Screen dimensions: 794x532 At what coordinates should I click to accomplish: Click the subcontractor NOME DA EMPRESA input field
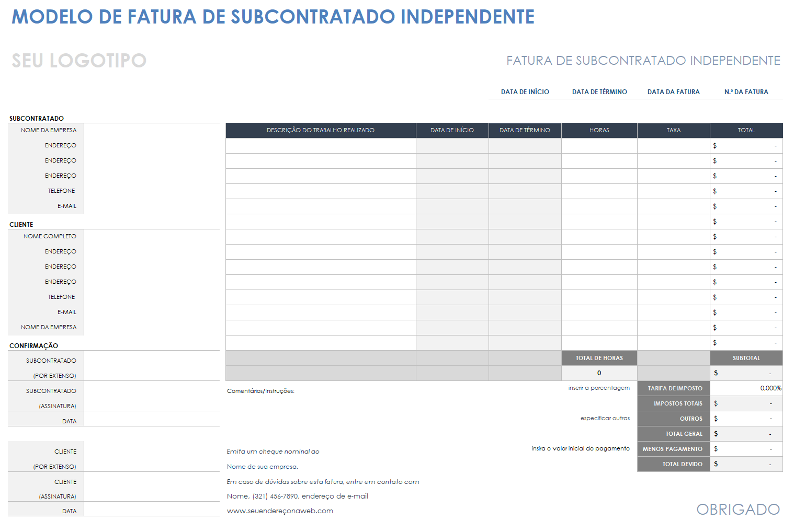point(152,131)
